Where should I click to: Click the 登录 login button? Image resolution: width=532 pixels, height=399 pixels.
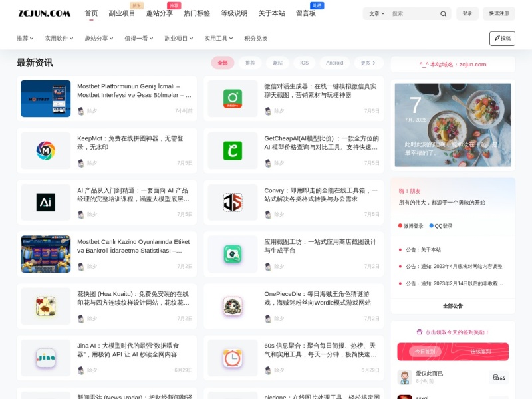467,13
